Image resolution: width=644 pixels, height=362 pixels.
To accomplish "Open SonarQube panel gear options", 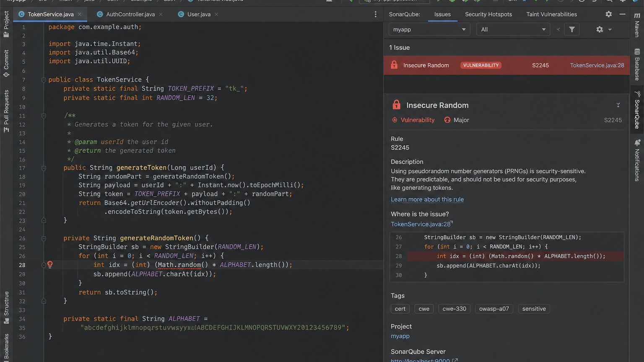I will click(608, 14).
